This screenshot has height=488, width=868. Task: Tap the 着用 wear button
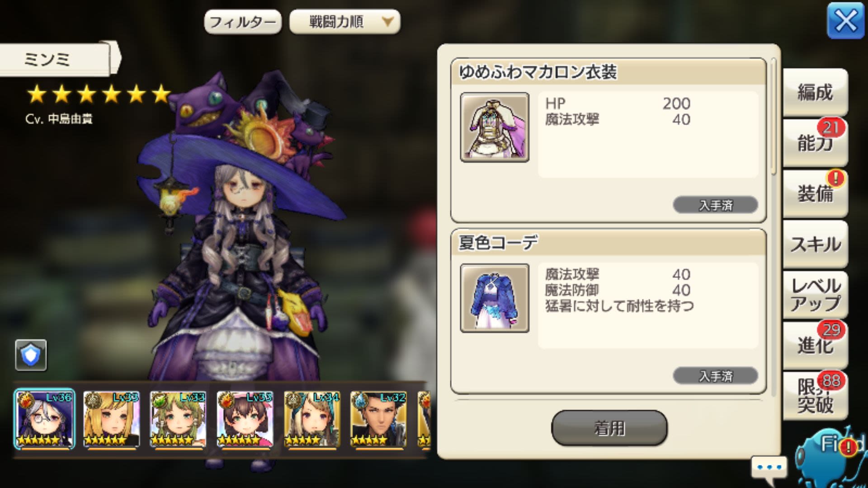(x=609, y=428)
